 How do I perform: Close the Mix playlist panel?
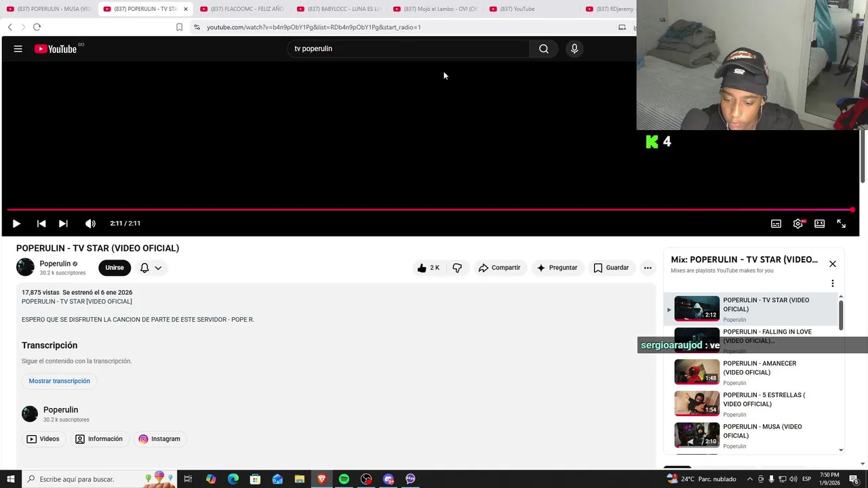[x=833, y=264]
